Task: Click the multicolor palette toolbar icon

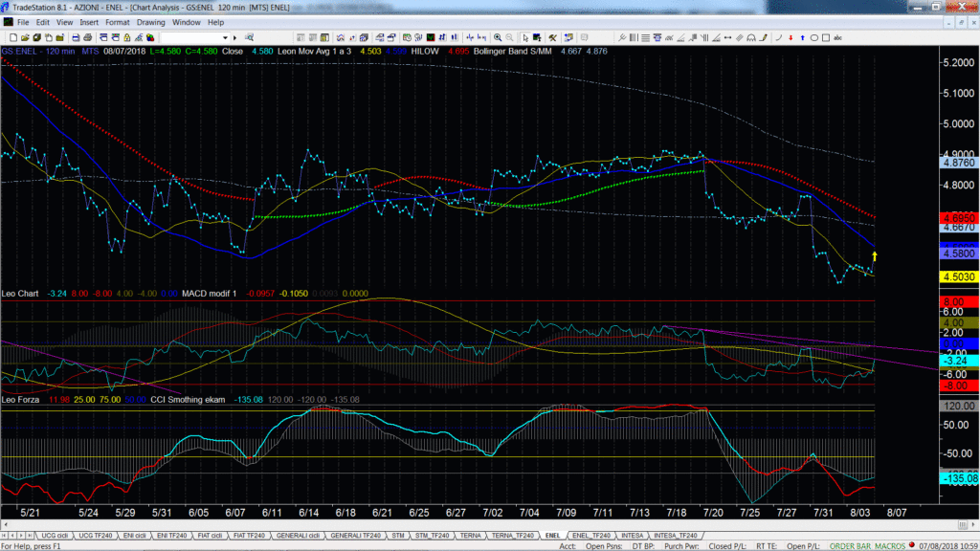Action: pos(150,37)
